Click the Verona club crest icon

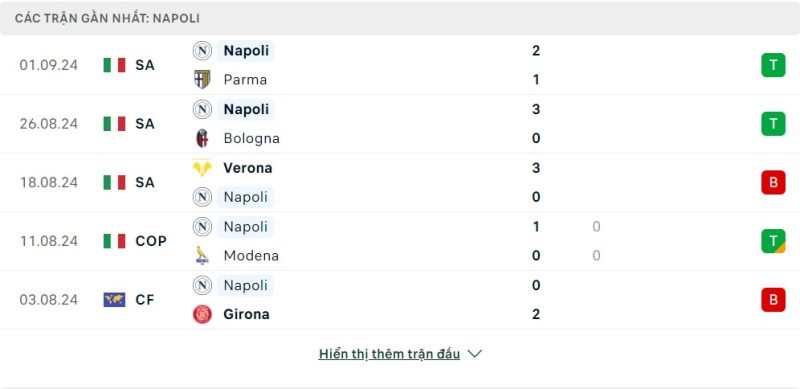[202, 168]
